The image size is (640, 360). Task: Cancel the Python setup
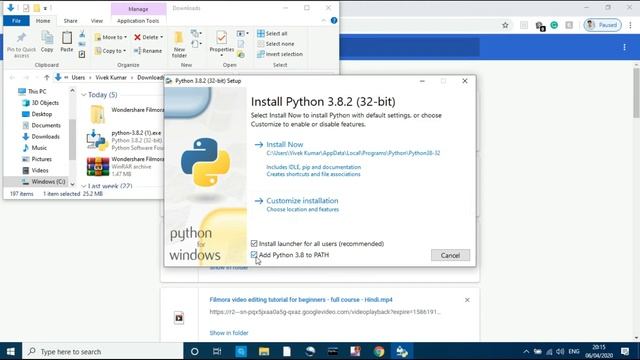tap(450, 256)
